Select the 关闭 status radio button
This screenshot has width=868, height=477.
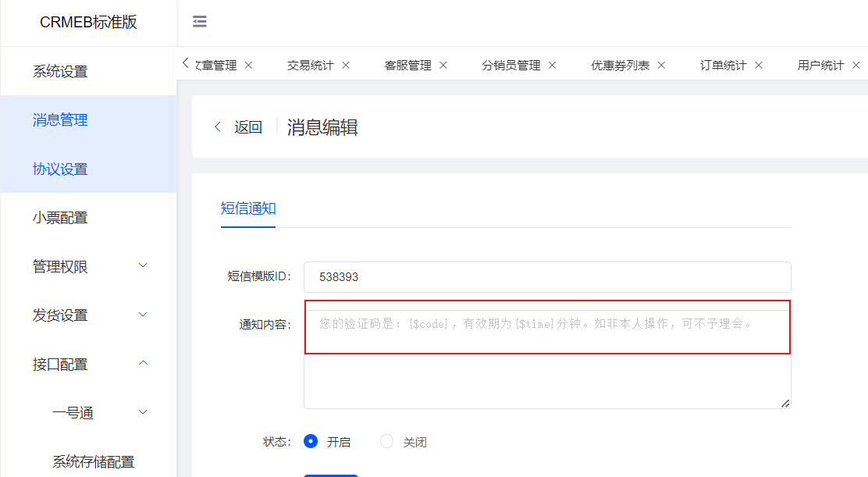pos(386,441)
